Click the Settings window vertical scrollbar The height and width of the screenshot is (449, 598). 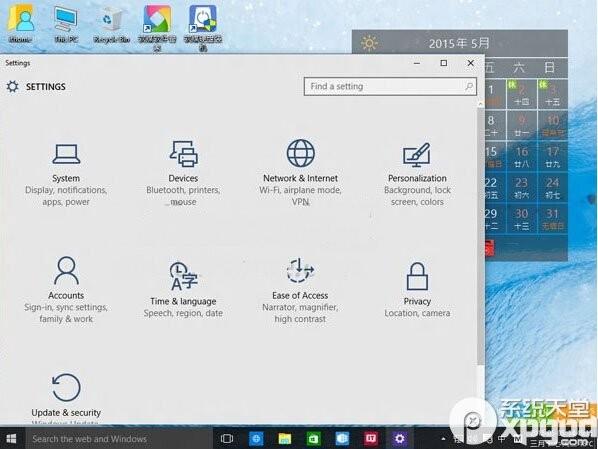(x=481, y=236)
